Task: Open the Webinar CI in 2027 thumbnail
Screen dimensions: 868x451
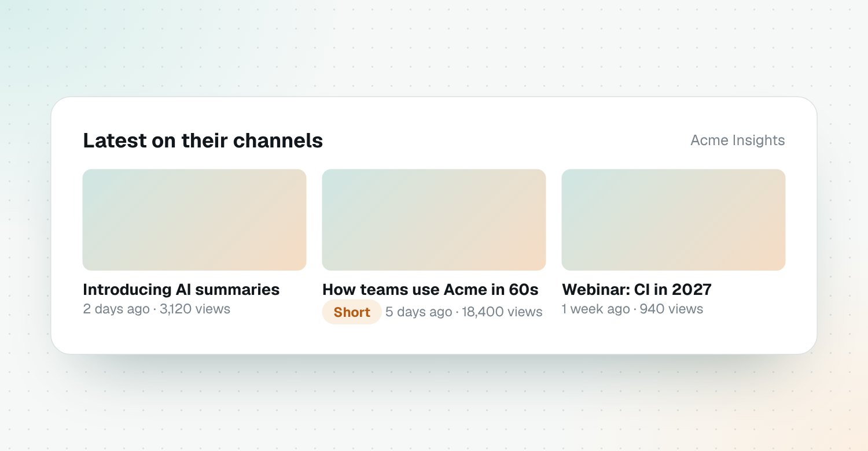Action: 674,220
